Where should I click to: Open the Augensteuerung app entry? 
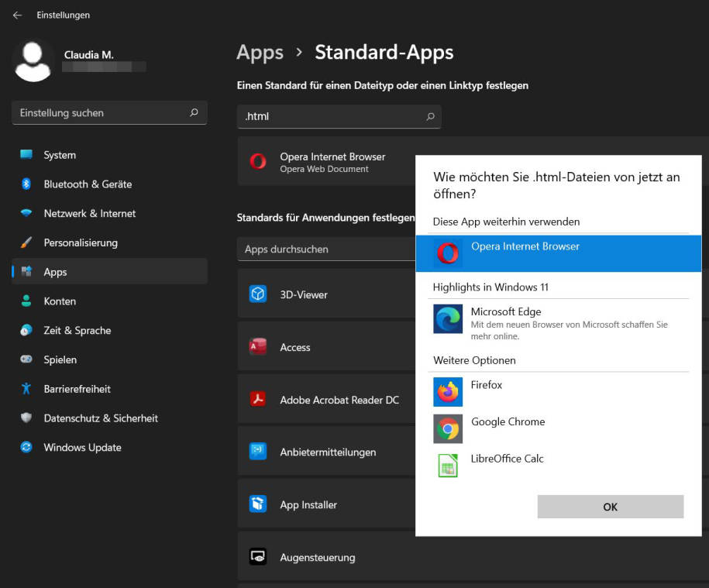[316, 557]
